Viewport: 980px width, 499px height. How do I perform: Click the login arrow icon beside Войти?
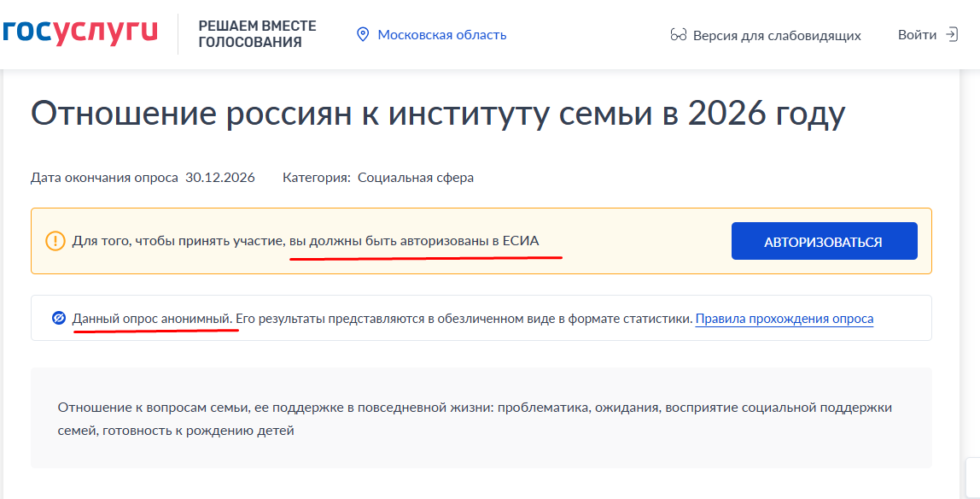coord(951,35)
